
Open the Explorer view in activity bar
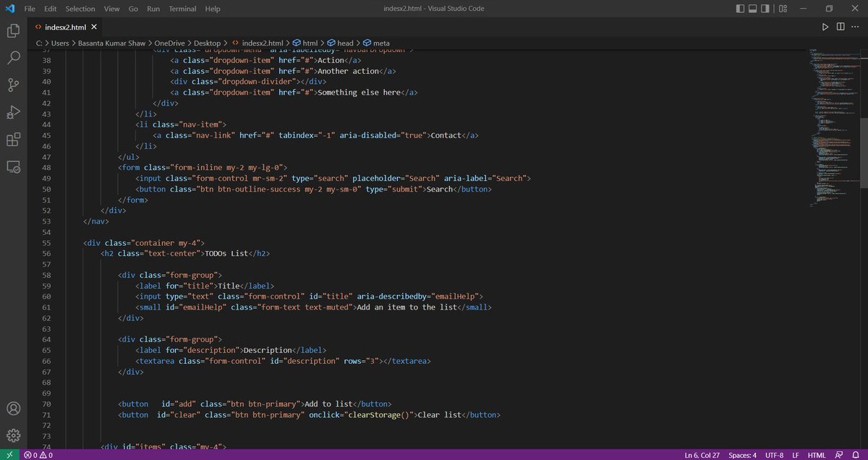pos(13,31)
